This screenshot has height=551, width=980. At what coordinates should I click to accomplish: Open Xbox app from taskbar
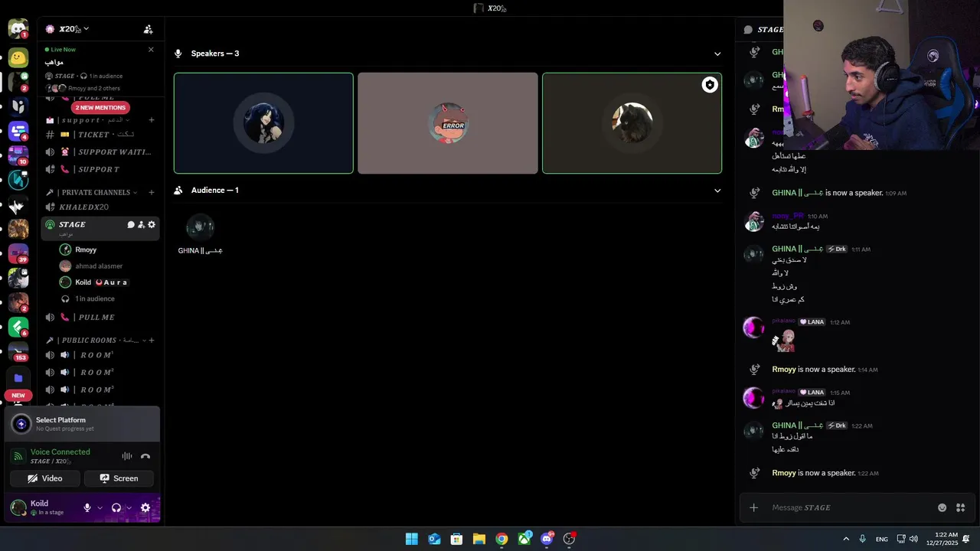coord(524,539)
